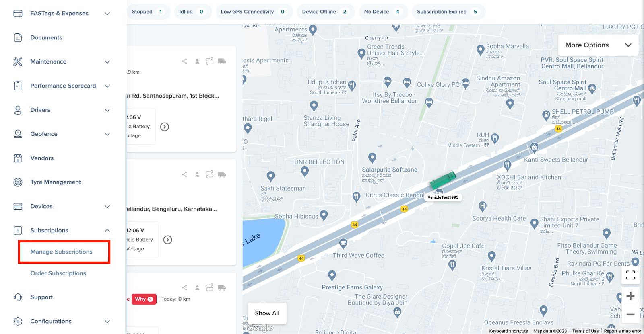Click the red Why button
This screenshot has width=644, height=334.
pyautogui.click(x=144, y=299)
